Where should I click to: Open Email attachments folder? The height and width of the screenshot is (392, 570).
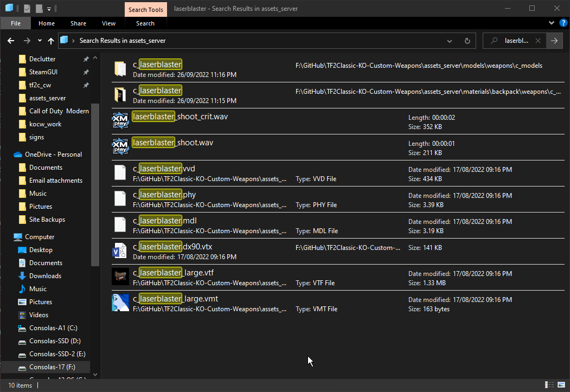coord(56,181)
